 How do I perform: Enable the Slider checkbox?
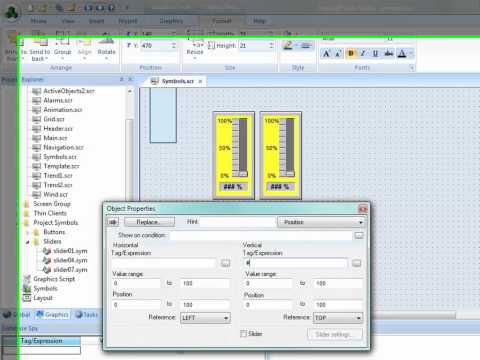click(x=244, y=334)
